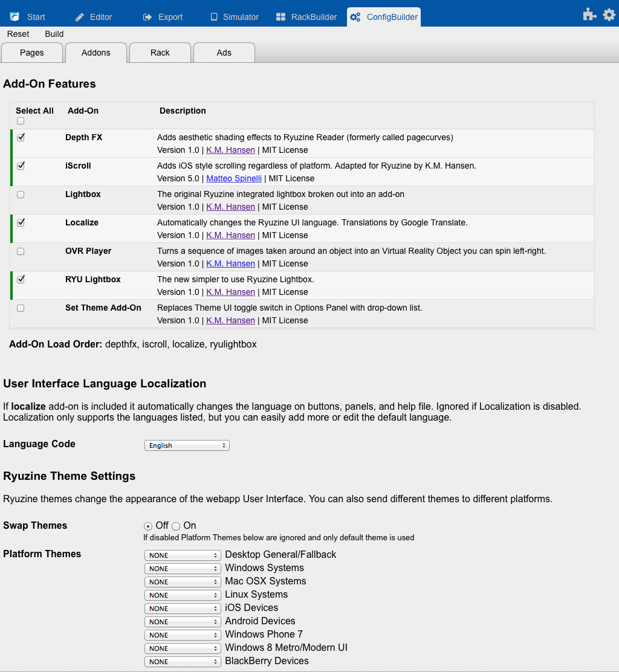Uncheck the Depth FX add-on
The height and width of the screenshot is (672, 619).
click(21, 138)
